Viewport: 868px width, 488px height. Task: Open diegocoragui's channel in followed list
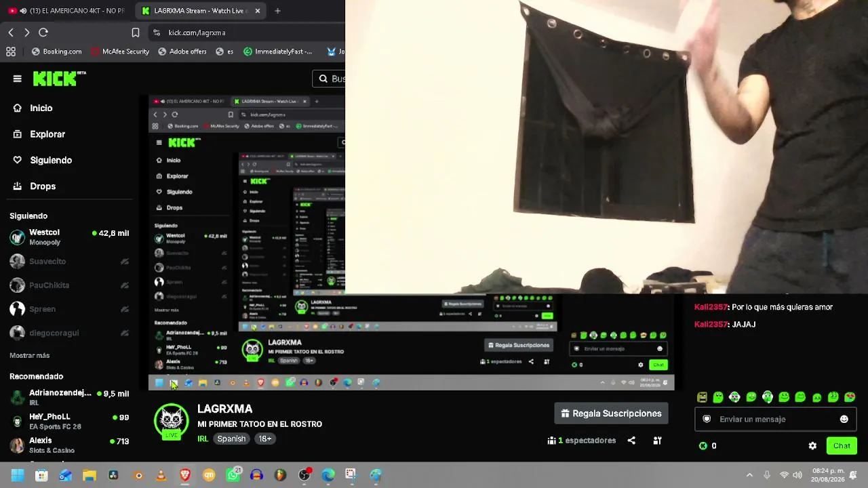(69, 333)
